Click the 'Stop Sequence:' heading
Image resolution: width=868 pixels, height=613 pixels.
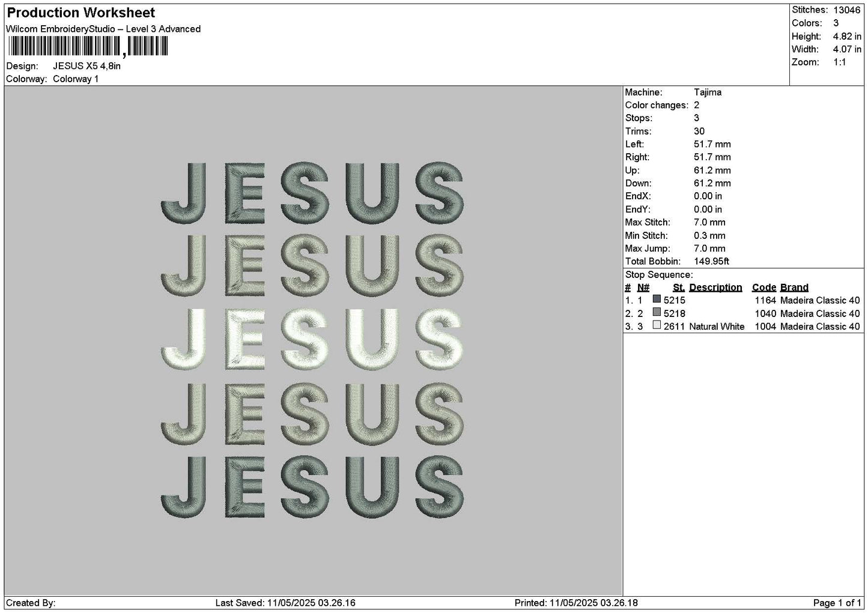coord(659,275)
